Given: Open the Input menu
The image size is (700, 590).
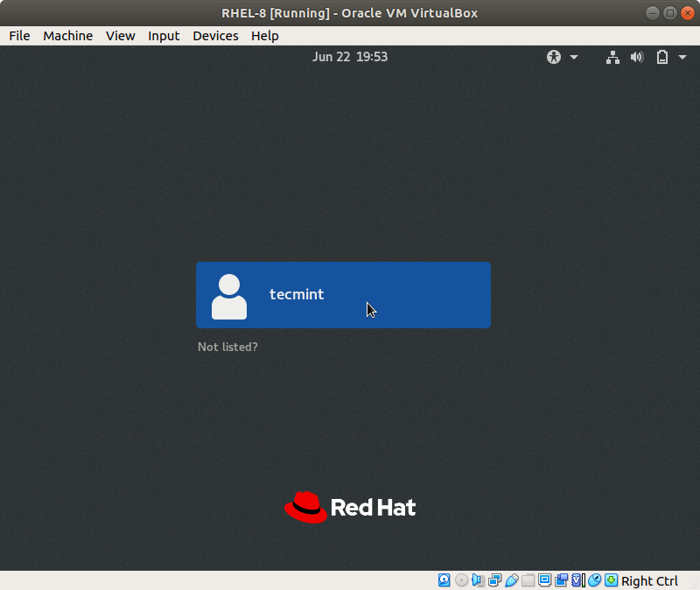Looking at the screenshot, I should (164, 36).
